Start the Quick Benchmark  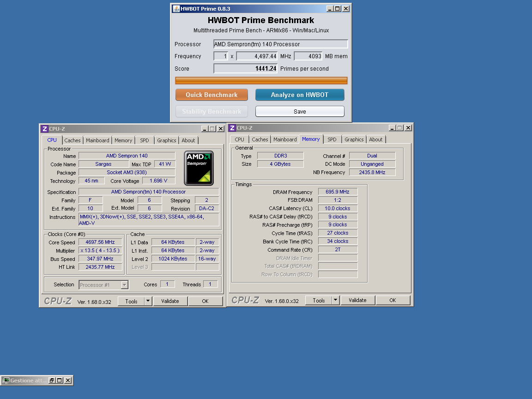[212, 95]
